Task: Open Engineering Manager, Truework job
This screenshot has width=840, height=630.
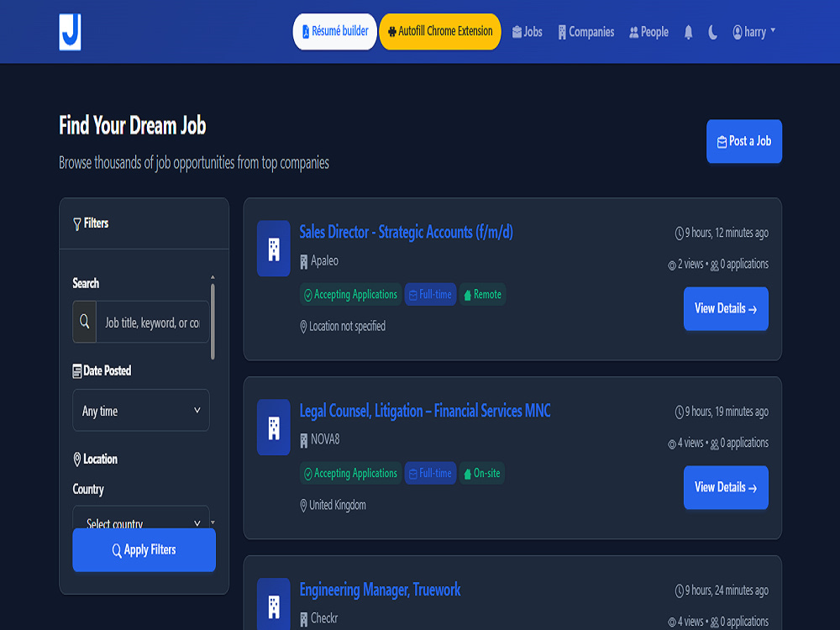Action: click(380, 590)
